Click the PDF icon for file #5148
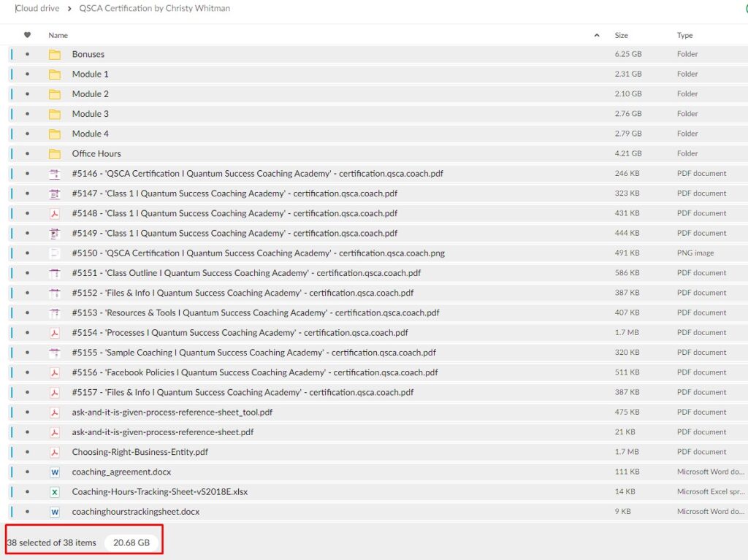The height and width of the screenshot is (560, 748). (55, 214)
